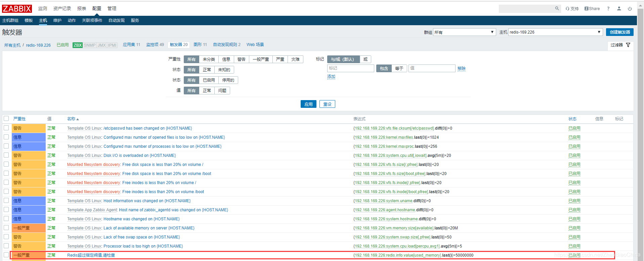Switch to Web 场景 tab
Viewport: 644px width, 261px height.
(255, 45)
